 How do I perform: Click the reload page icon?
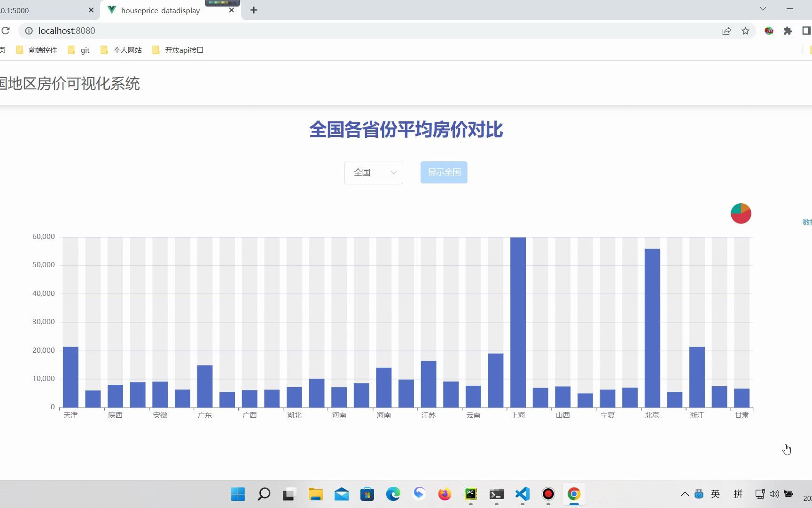6,31
